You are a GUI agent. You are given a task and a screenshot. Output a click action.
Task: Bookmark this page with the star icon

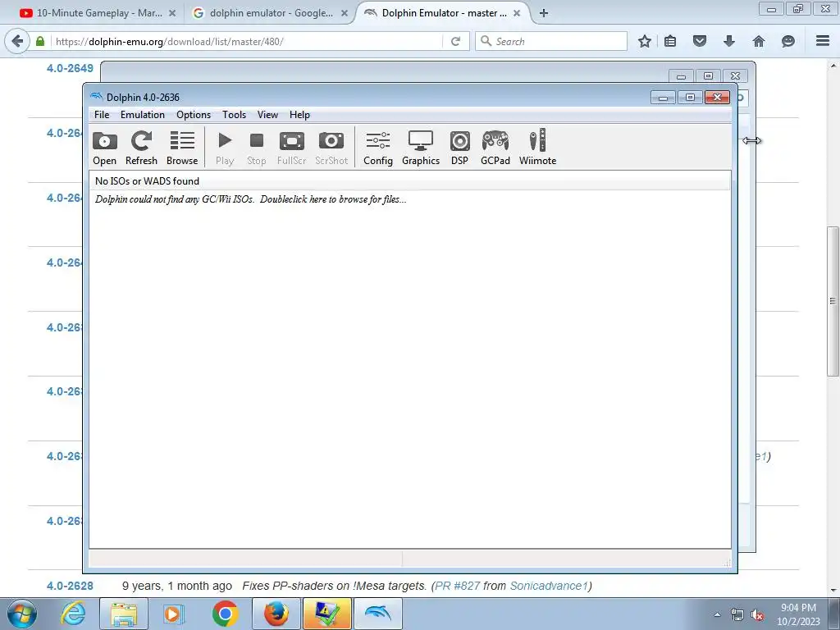pos(645,41)
